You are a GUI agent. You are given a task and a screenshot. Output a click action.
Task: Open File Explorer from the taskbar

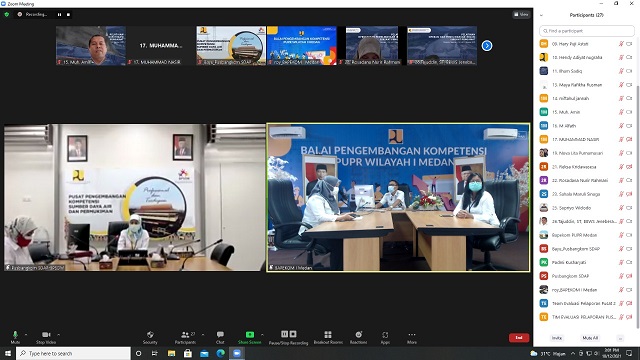click(x=171, y=353)
